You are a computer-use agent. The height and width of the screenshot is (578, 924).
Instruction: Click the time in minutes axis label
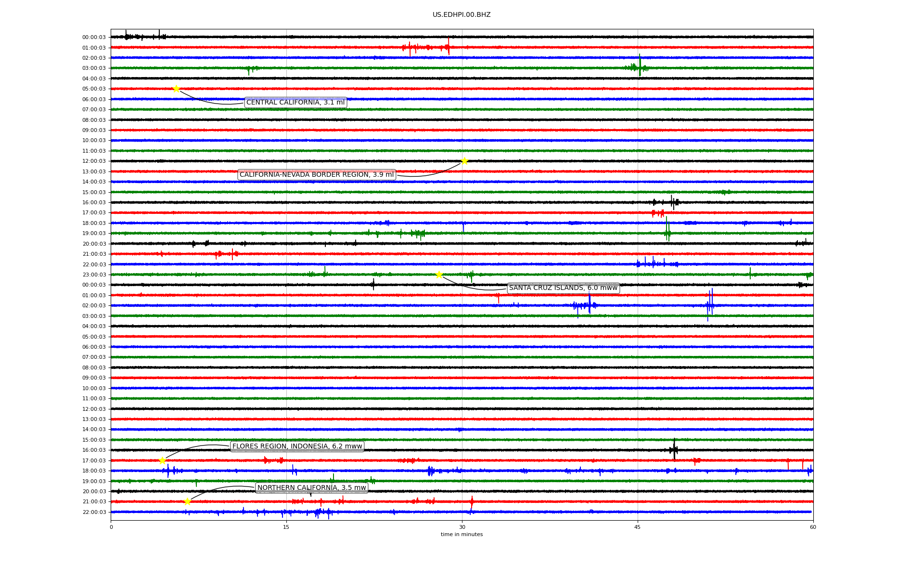(462, 534)
